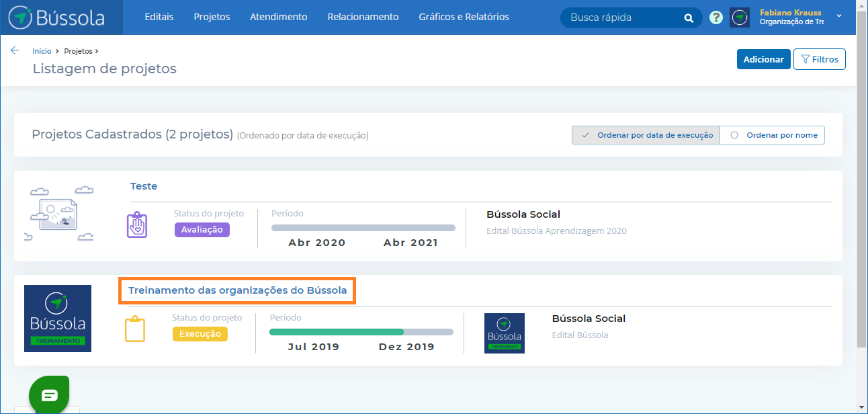Click the Edital Bússola text
The image size is (868, 414).
coord(580,335)
